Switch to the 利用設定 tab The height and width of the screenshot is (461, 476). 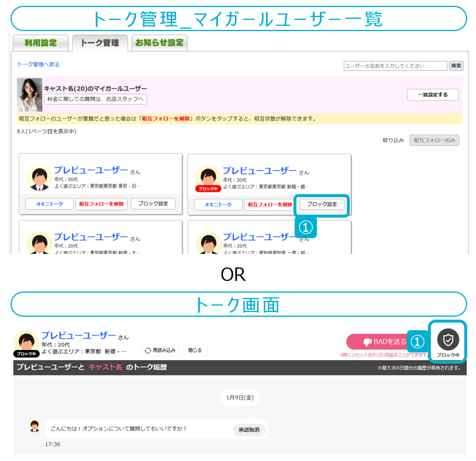click(x=40, y=43)
